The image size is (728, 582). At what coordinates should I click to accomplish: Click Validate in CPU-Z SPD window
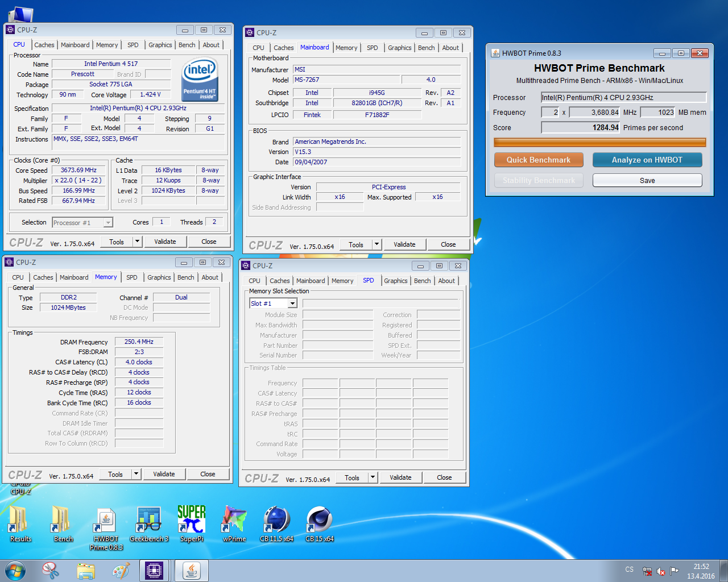coord(400,477)
